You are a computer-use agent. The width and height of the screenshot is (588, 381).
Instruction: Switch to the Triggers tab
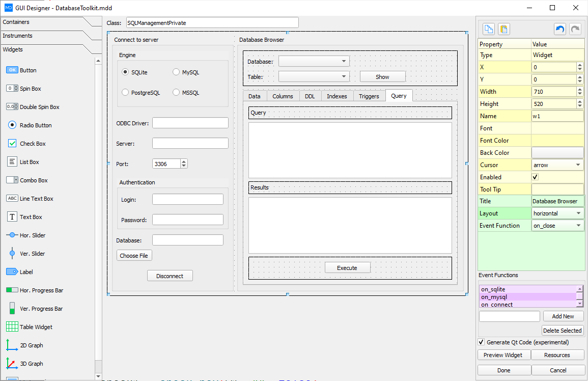pyautogui.click(x=369, y=96)
